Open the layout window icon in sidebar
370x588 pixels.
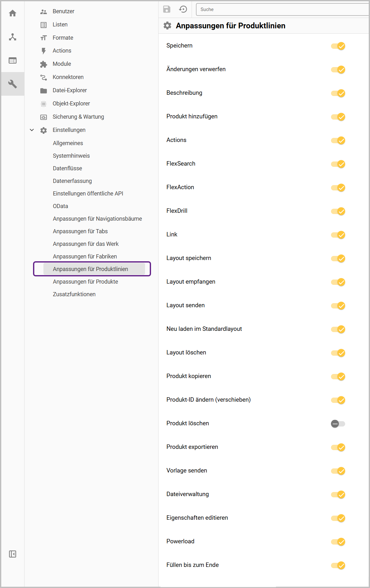coord(13,60)
